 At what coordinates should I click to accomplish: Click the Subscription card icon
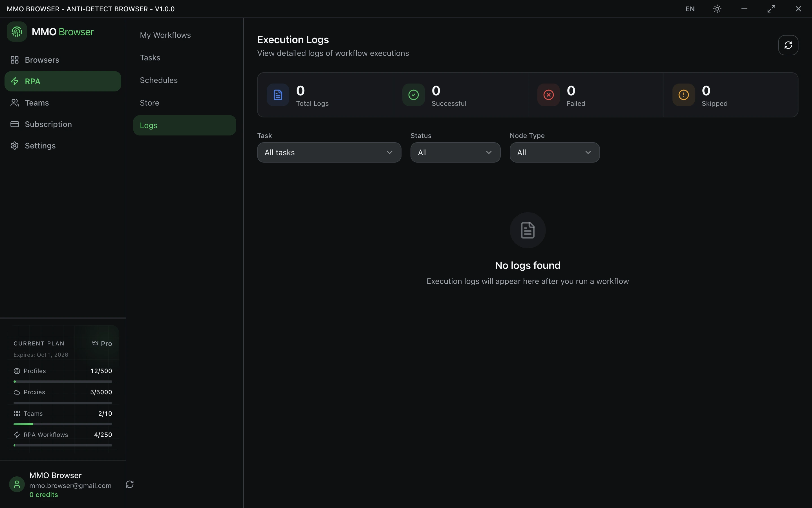(x=14, y=124)
